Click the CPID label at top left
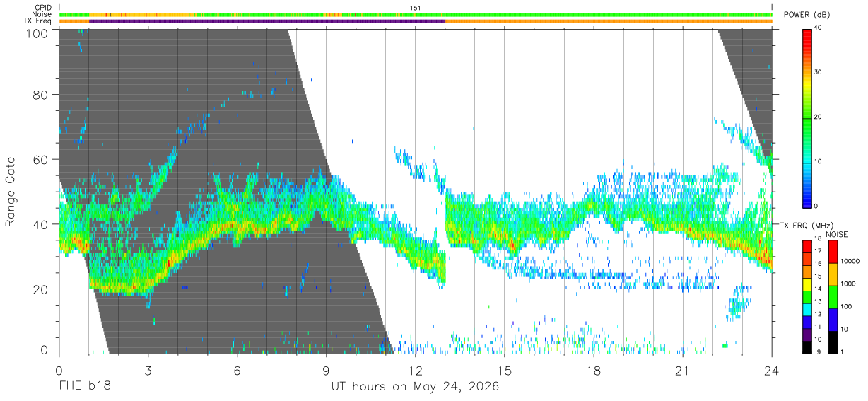 pyautogui.click(x=43, y=8)
